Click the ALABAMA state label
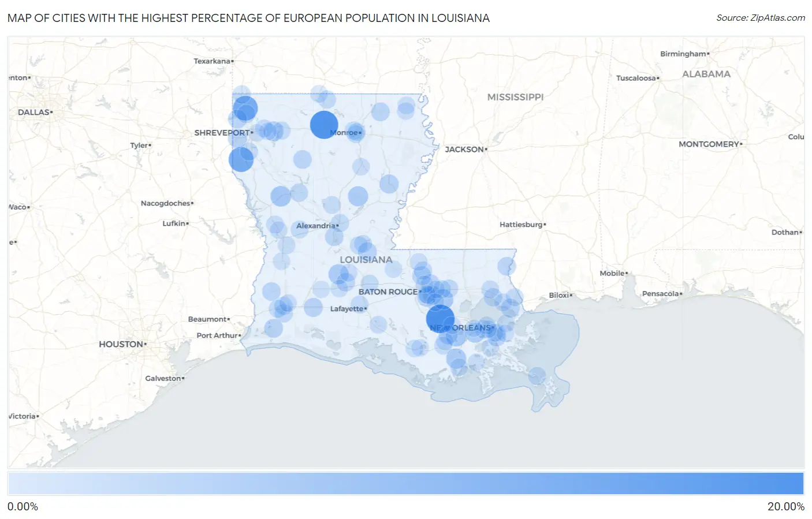The image size is (812, 519). pyautogui.click(x=706, y=74)
